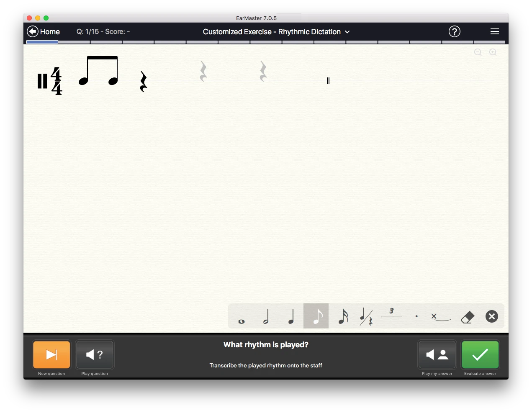The image size is (532, 413).
Task: Select the eighth note value
Action: coord(316,316)
